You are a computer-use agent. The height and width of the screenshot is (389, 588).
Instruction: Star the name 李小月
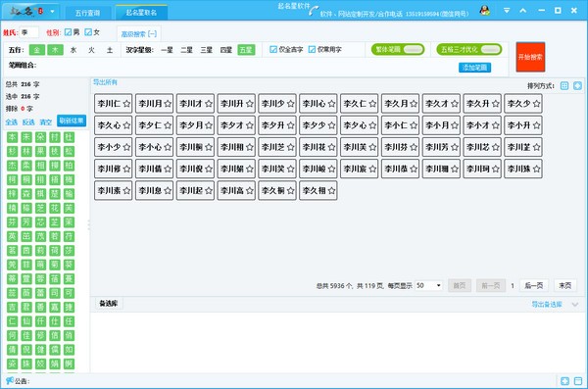tap(454, 125)
